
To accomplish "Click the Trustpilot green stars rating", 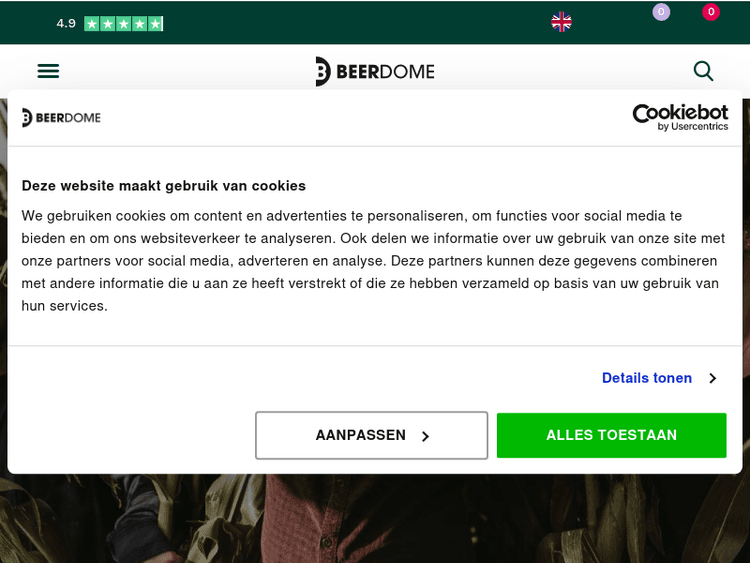I will [x=123, y=23].
